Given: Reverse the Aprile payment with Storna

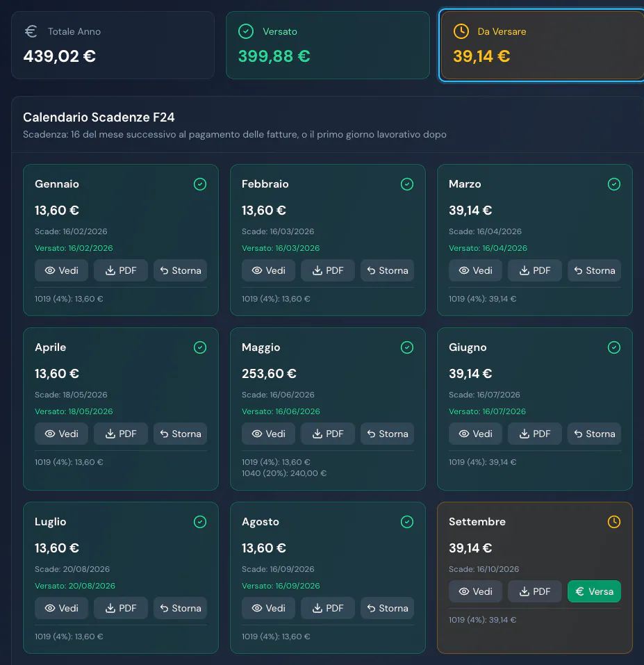Looking at the screenshot, I should 180,434.
